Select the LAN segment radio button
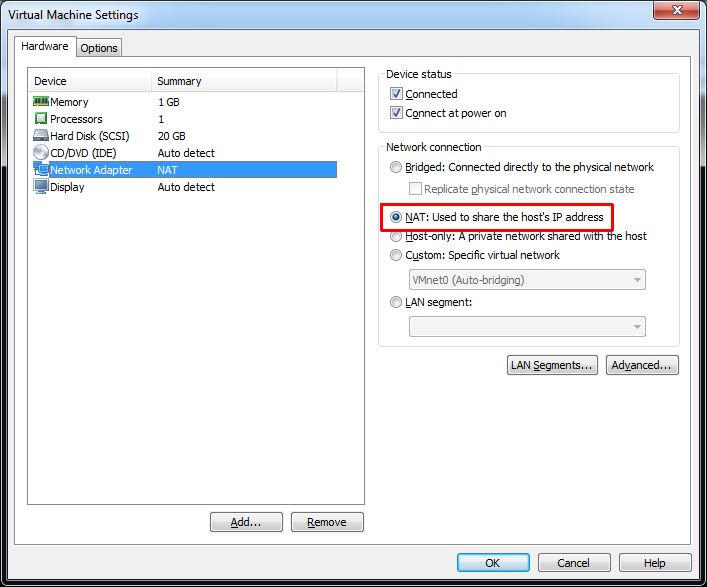 point(395,302)
